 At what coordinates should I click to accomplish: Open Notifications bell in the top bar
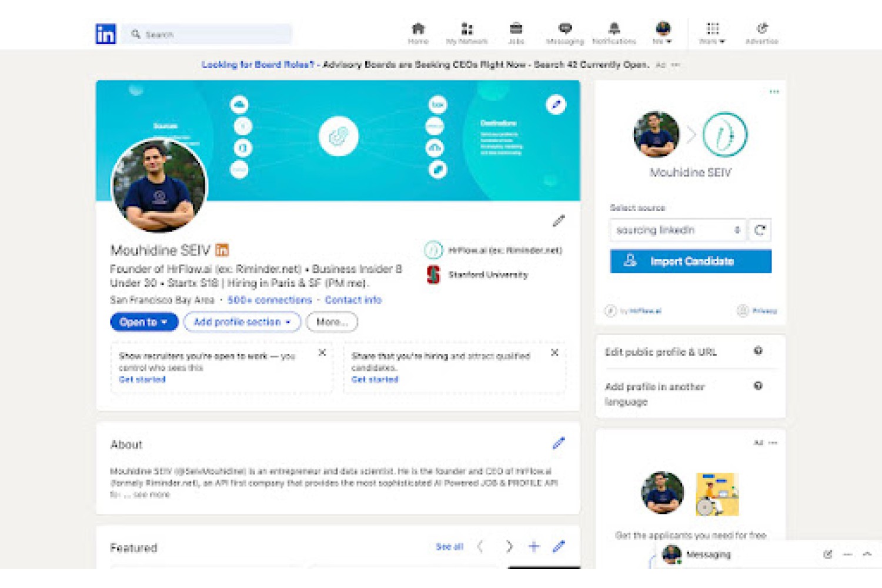614,34
